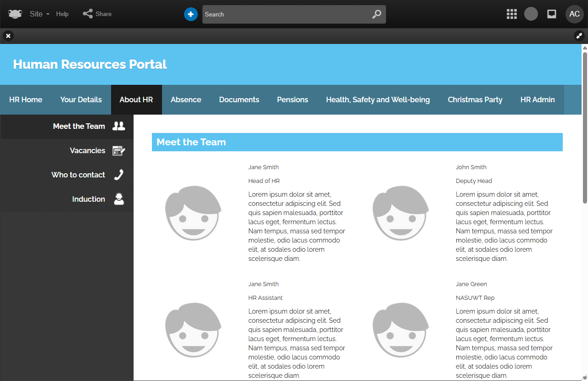Select Vacancies in the sidebar
588x381 pixels.
click(x=87, y=150)
